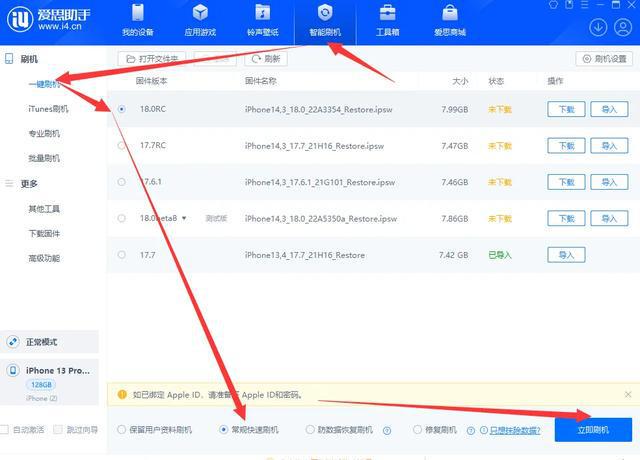640x460 pixels.
Task: Click the 打开文件夹 open folder button
Action: (x=152, y=59)
